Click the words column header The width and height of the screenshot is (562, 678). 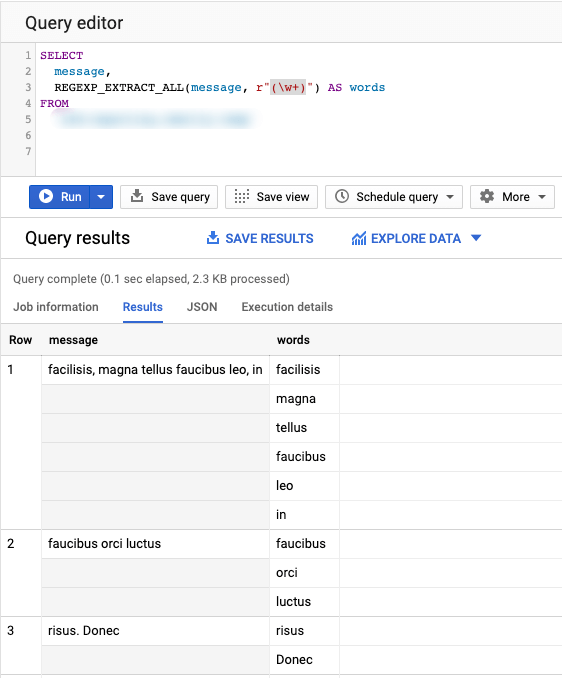click(293, 340)
